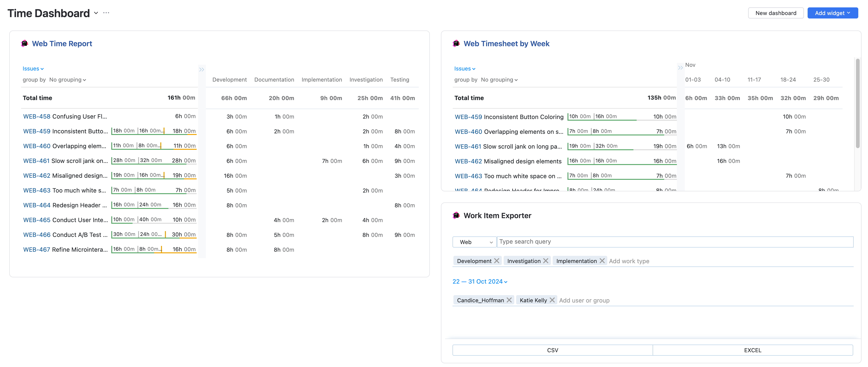Viewport: 868px width, 367px height.
Task: Open the dashboard ellipsis options menu
Action: coord(106,13)
